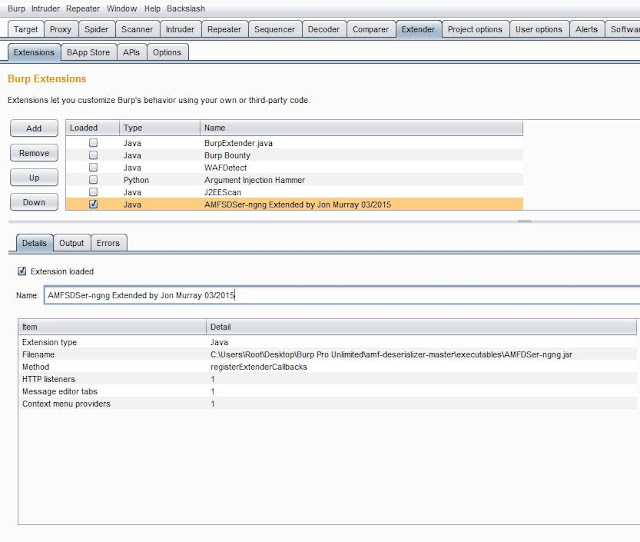Click into the extension Name field
Viewport: 640px width, 542px height.
(342, 295)
